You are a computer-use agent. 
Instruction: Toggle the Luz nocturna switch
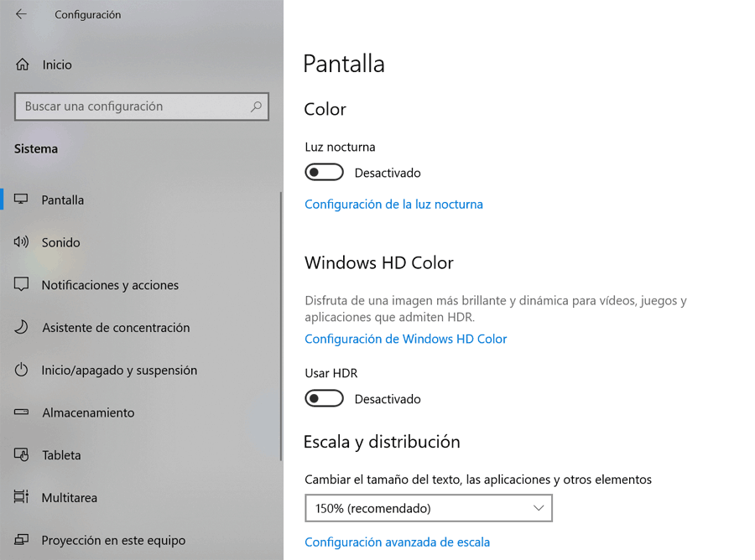[x=324, y=172]
